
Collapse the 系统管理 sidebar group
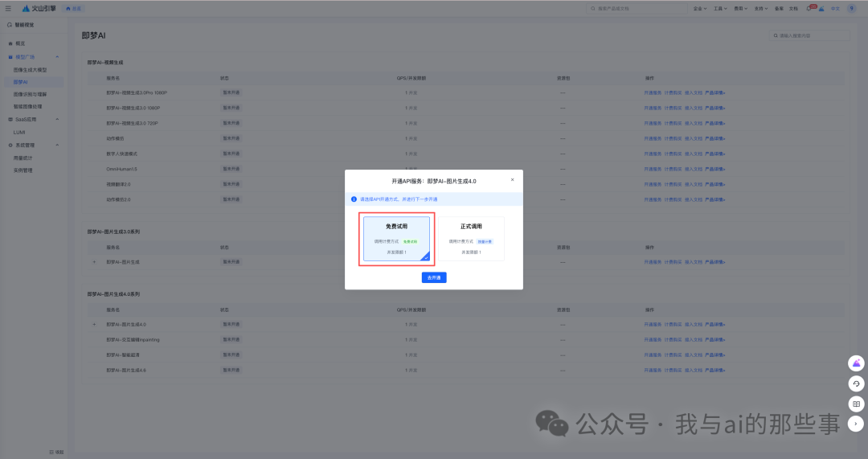pos(57,145)
